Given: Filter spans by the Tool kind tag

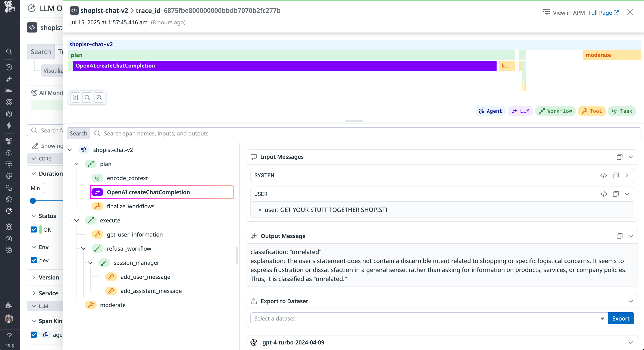Looking at the screenshot, I should 592,111.
